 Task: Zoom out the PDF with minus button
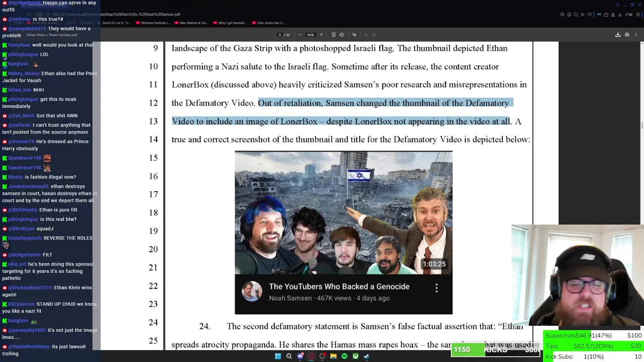300,35
